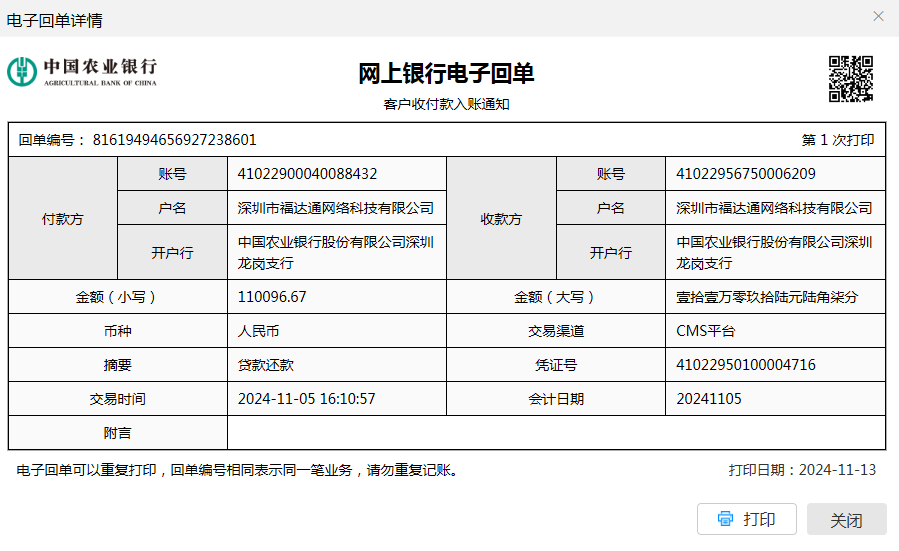Click the accounting date 20241105
899x551 pixels.
(707, 399)
